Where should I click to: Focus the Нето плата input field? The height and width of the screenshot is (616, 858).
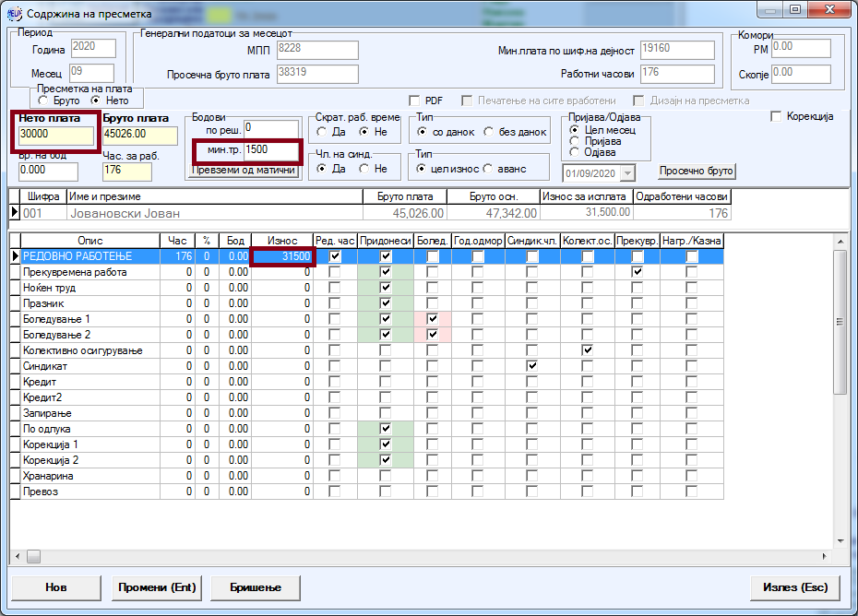click(x=55, y=136)
